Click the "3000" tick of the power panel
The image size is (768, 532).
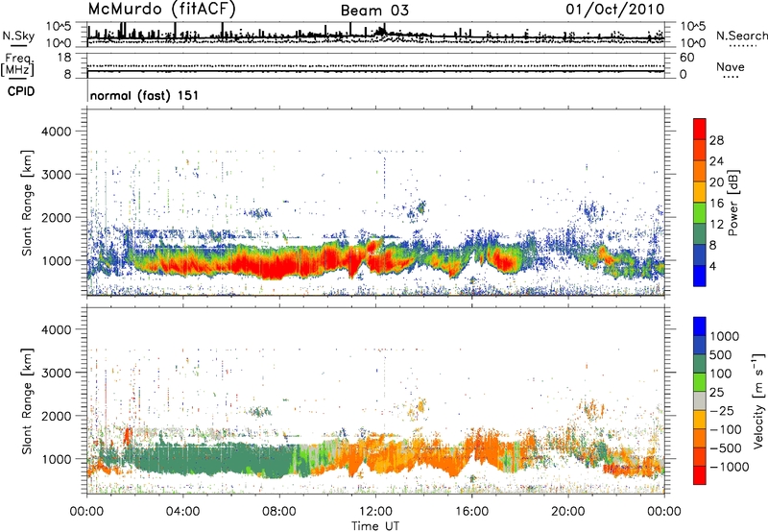pyautogui.click(x=57, y=175)
